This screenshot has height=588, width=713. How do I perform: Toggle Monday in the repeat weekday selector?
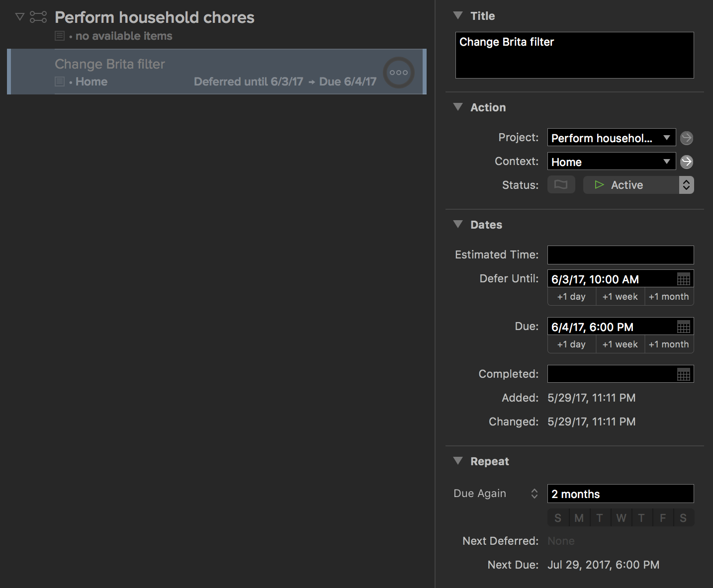579,518
